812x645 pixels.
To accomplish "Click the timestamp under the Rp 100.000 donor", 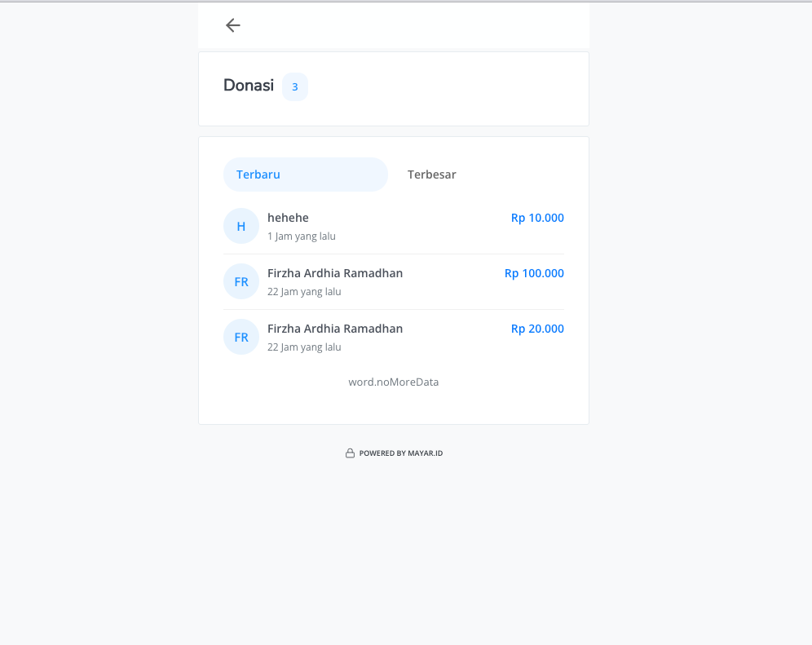I will (x=304, y=292).
